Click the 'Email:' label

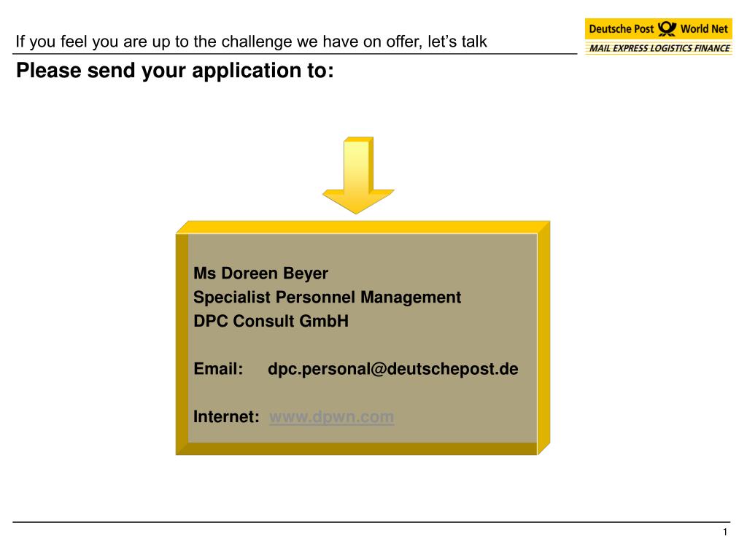coord(218,368)
